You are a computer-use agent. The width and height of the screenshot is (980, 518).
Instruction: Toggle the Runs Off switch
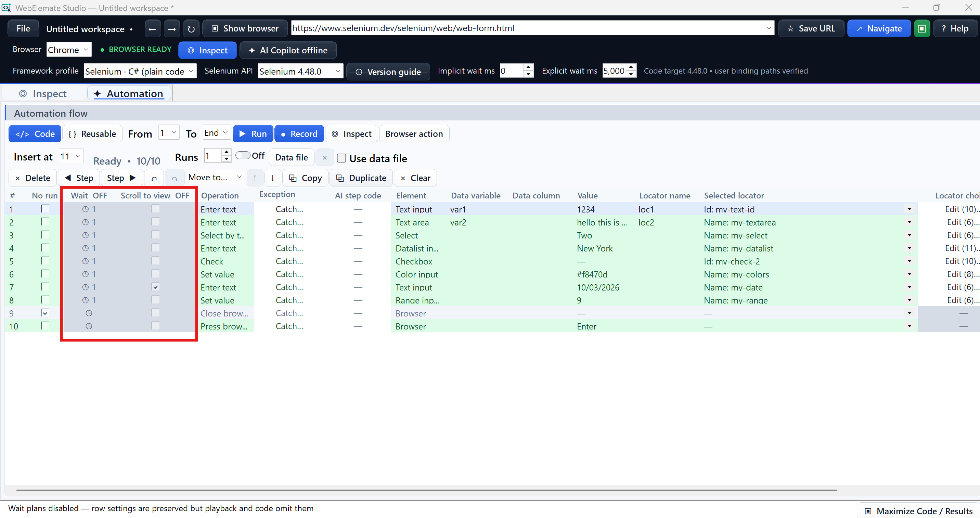(x=243, y=156)
